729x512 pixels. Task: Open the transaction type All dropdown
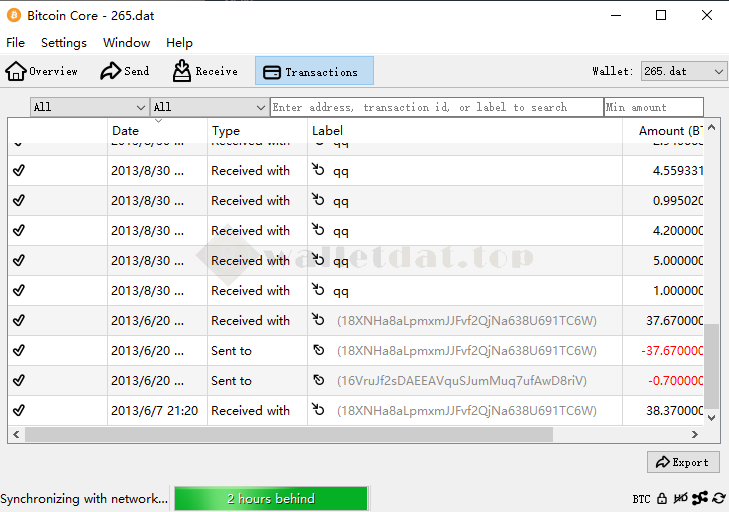pos(209,107)
